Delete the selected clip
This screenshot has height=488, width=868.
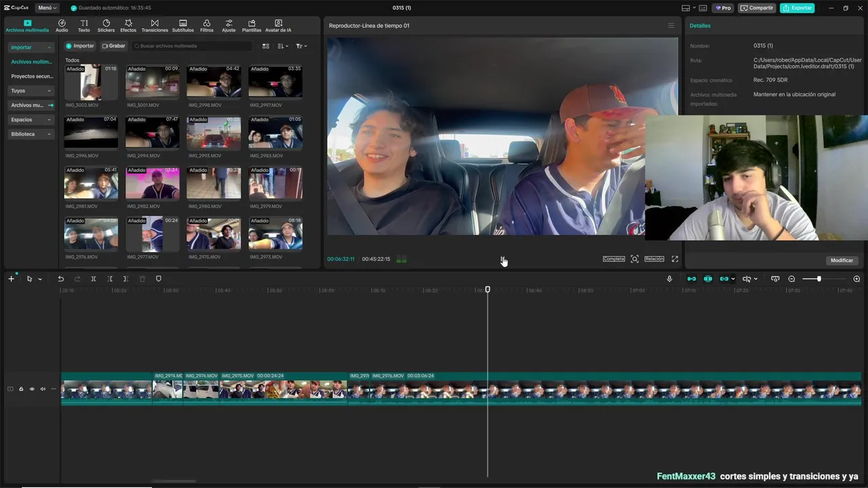[x=142, y=279]
